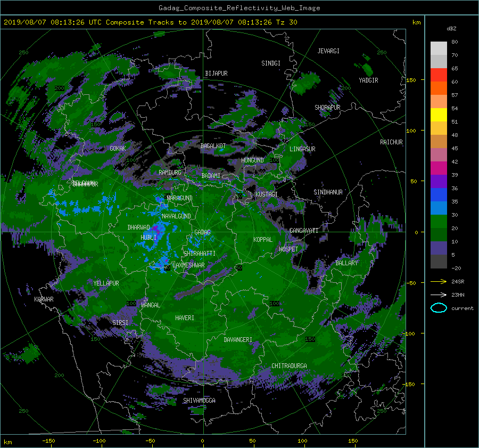Click the SINDHANUR city label
The height and width of the screenshot is (448, 479).
[x=328, y=192]
